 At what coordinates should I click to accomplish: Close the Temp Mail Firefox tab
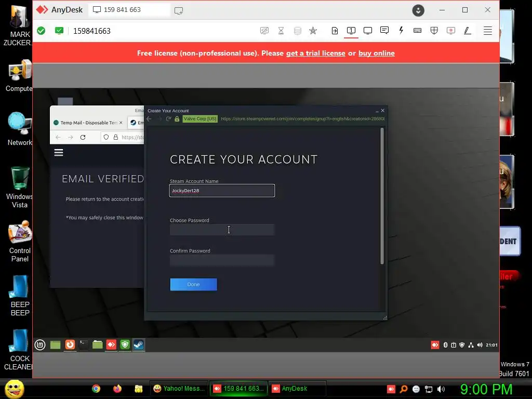point(121,123)
